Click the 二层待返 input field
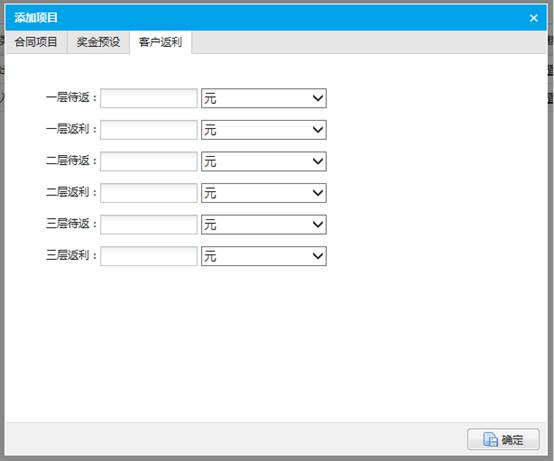This screenshot has width=554, height=461. click(x=149, y=161)
